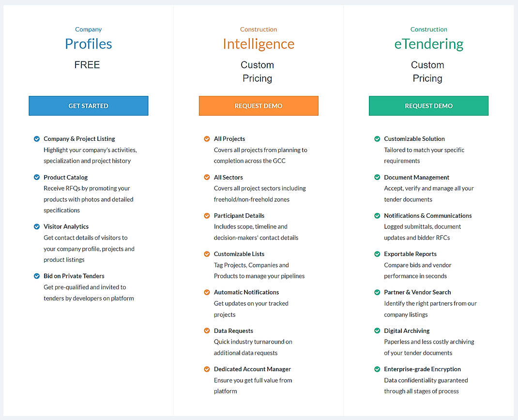Click the Customizable Lists feature entry
Image resolution: width=518 pixels, height=420 pixels.
[239, 254]
